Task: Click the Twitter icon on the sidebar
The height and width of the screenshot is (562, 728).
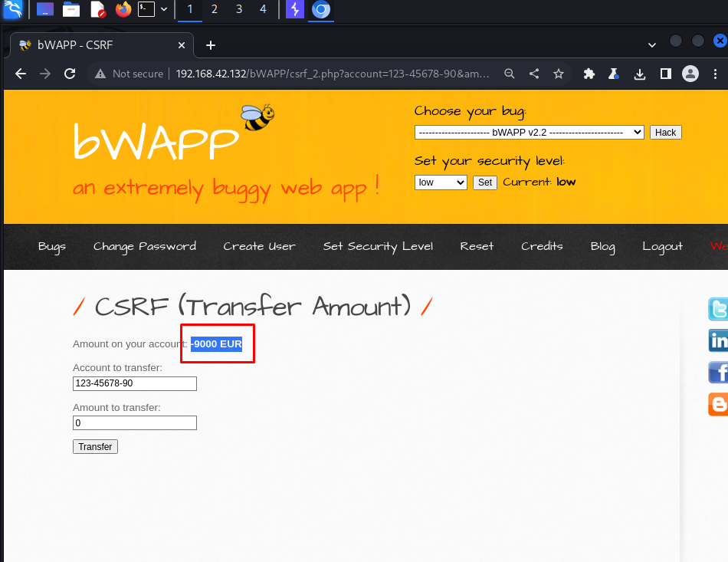Action: (719, 309)
